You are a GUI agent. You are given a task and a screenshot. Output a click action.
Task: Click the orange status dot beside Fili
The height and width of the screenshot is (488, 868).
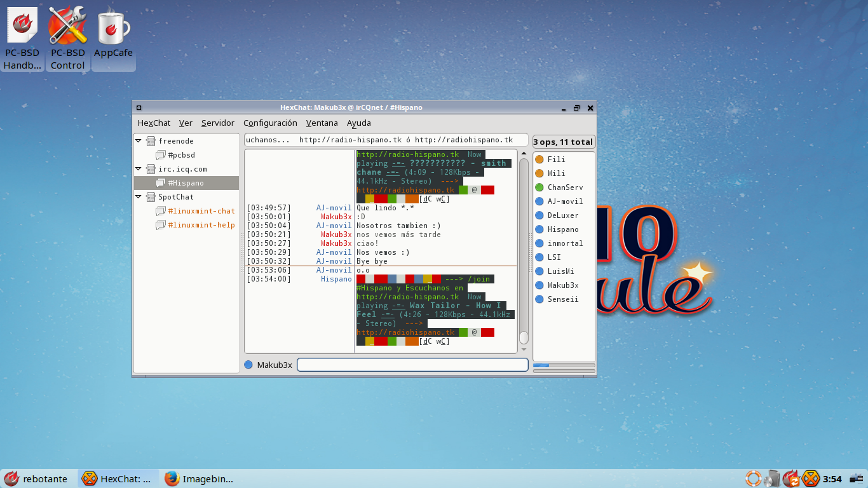point(539,159)
